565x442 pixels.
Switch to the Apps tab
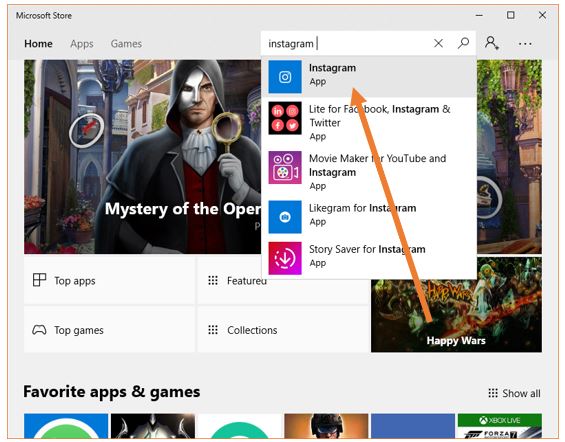(x=82, y=44)
